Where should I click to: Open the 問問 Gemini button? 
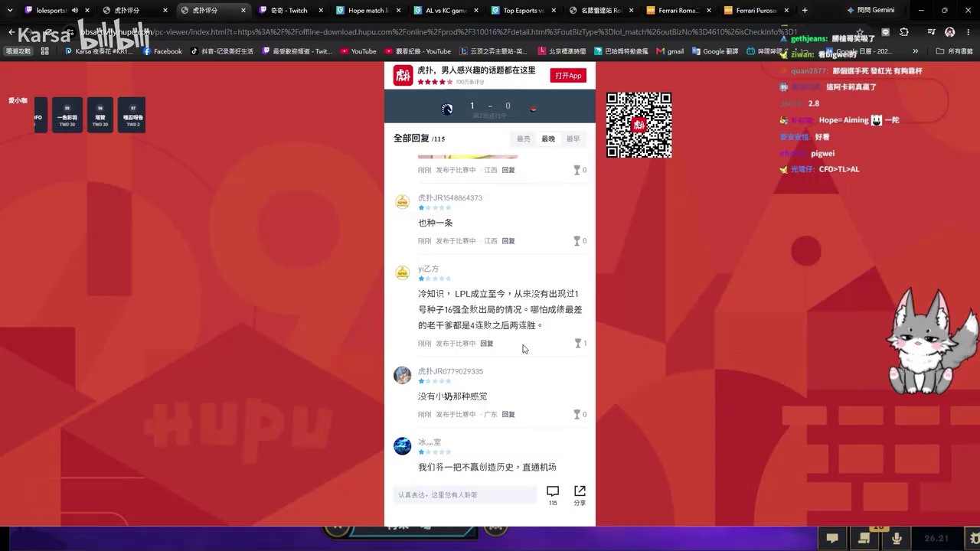tap(871, 11)
